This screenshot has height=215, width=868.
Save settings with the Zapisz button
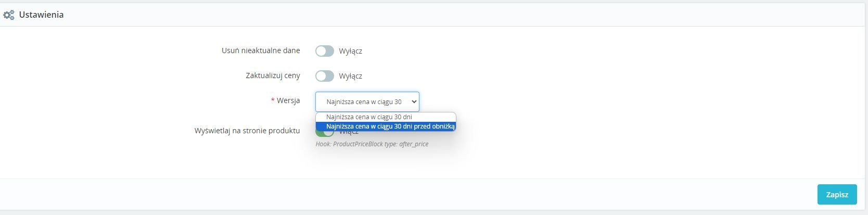click(837, 194)
